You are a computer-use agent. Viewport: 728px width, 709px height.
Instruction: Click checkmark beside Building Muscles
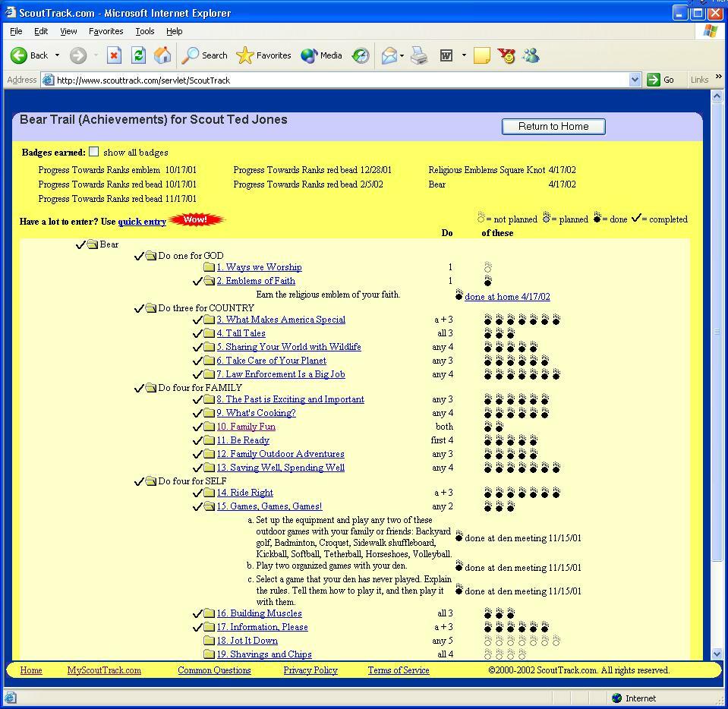point(197,614)
